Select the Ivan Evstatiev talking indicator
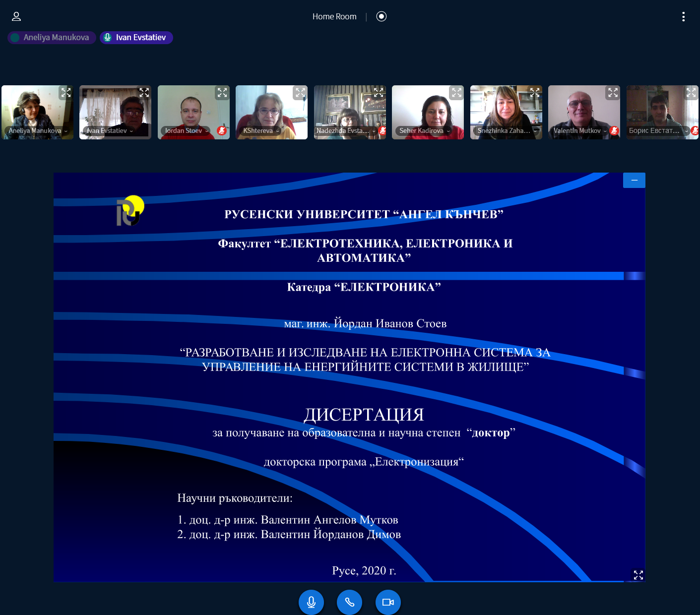Viewport: 700px width, 615px height. (x=136, y=38)
